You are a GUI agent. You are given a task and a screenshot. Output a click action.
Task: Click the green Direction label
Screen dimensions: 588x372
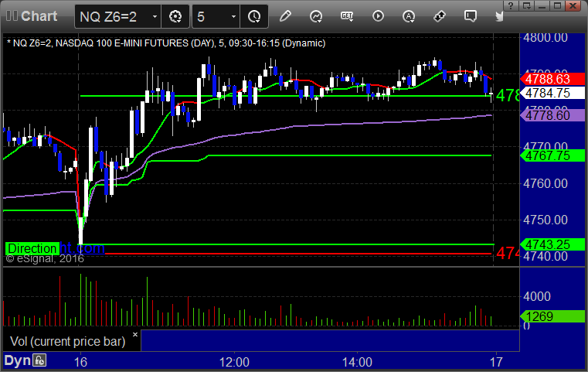pos(32,248)
